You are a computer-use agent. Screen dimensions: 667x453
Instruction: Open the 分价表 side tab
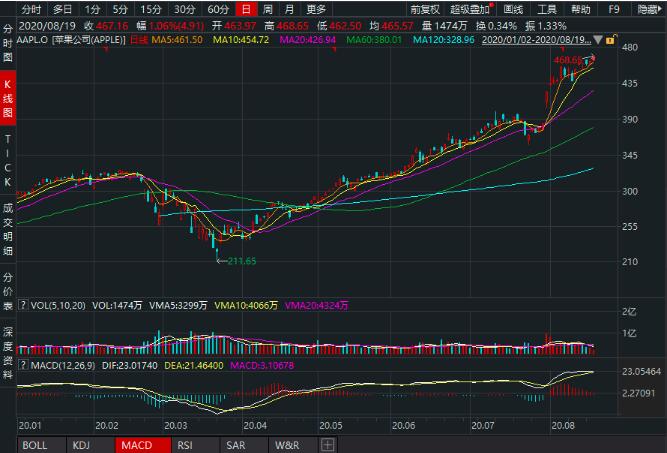[x=8, y=291]
